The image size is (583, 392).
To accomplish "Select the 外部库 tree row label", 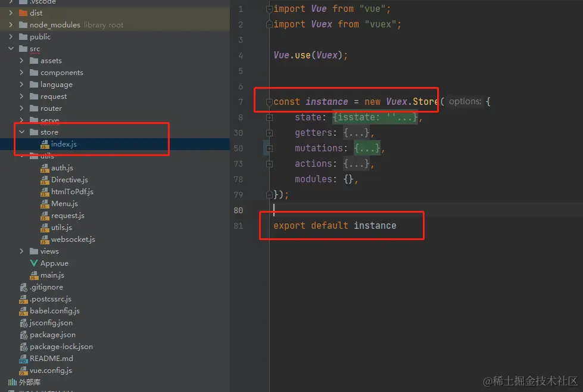I will (30, 382).
